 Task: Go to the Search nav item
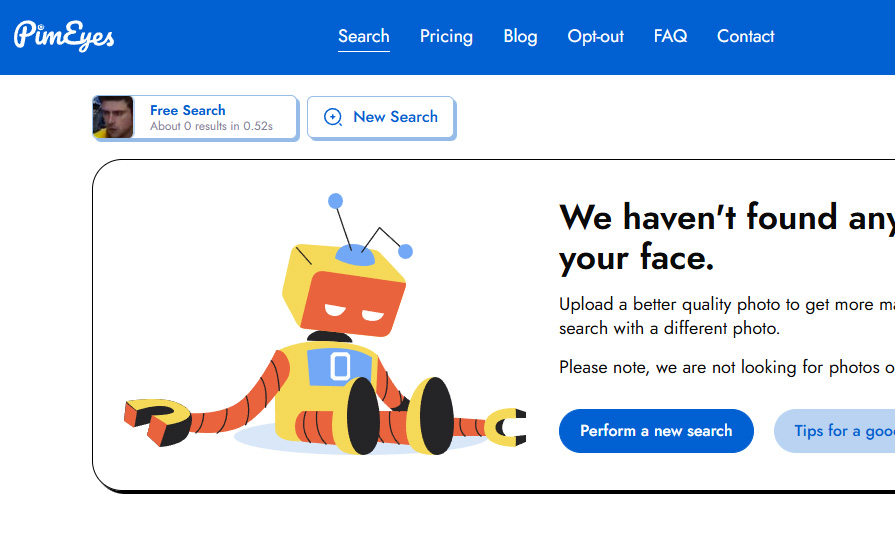tap(363, 36)
